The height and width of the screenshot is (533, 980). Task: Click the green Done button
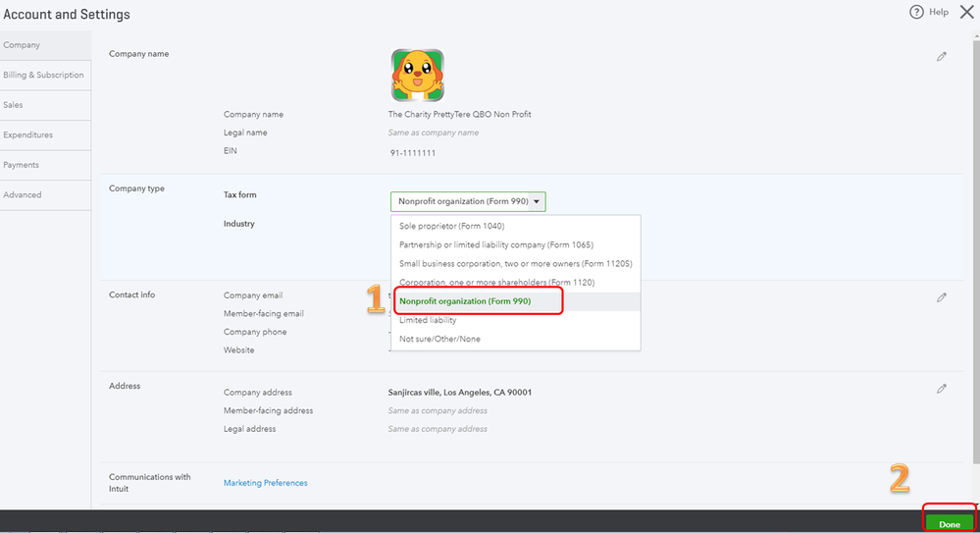pos(949,523)
